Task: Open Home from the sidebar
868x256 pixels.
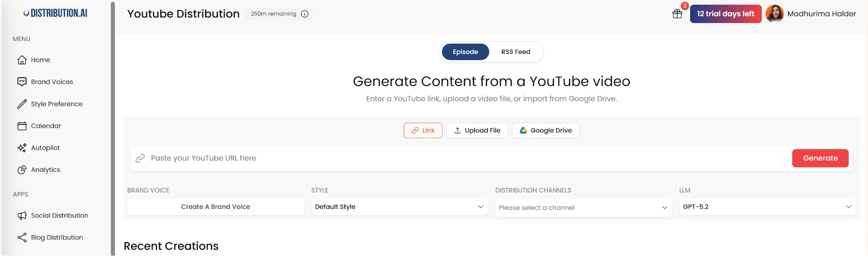Action: click(40, 60)
